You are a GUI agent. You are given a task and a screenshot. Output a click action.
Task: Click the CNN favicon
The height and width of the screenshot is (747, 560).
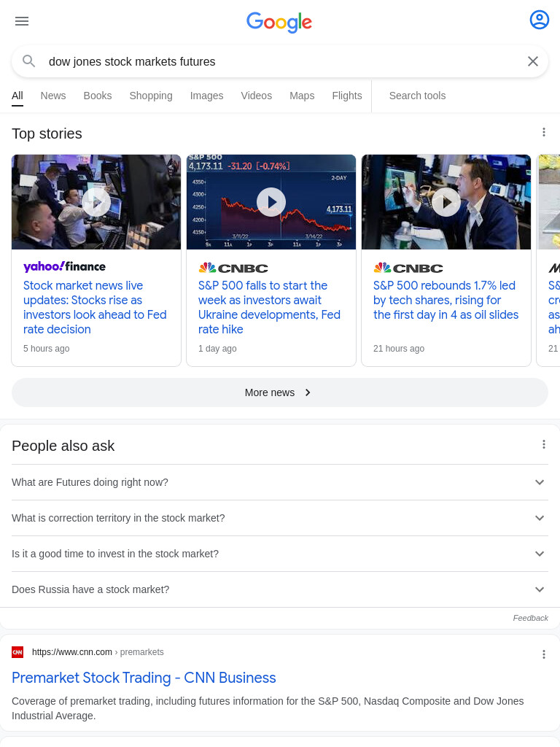17,652
